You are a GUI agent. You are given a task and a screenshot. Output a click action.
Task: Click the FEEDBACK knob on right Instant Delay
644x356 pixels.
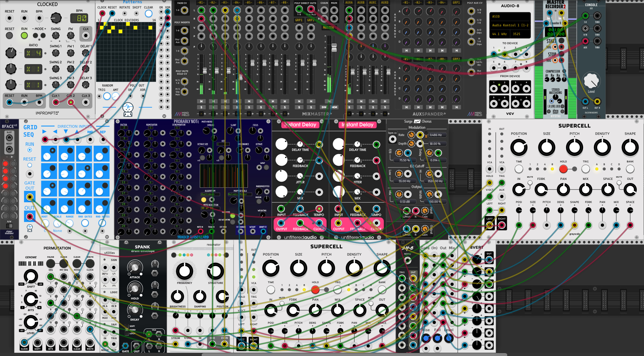pyautogui.click(x=339, y=160)
